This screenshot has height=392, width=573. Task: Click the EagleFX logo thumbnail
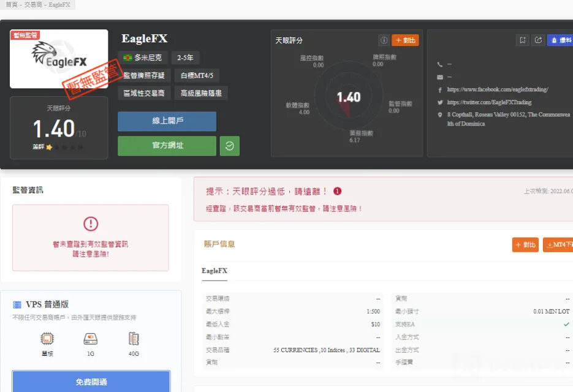click(x=59, y=59)
